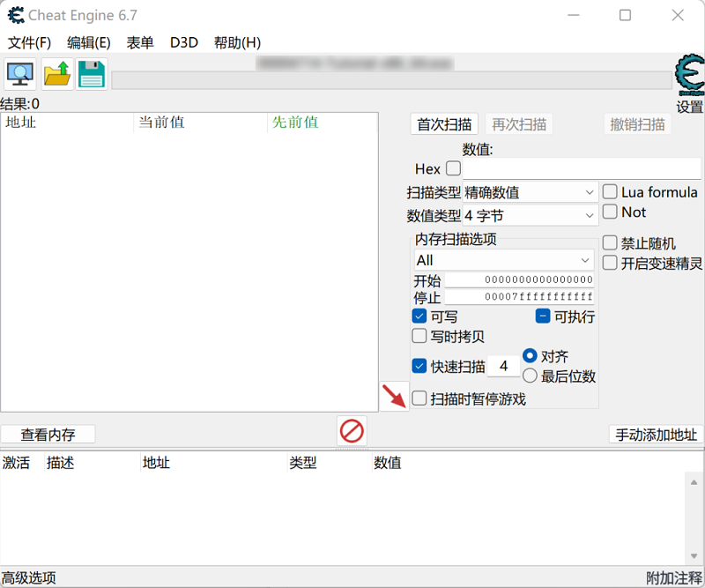Enable the Lua formula checkbox
Viewport: 705px width, 588px height.
[609, 191]
